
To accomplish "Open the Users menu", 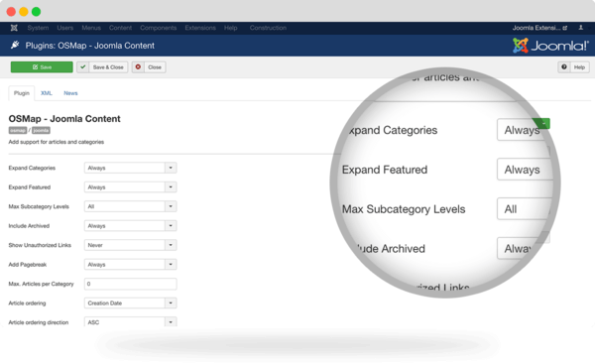I will [65, 28].
